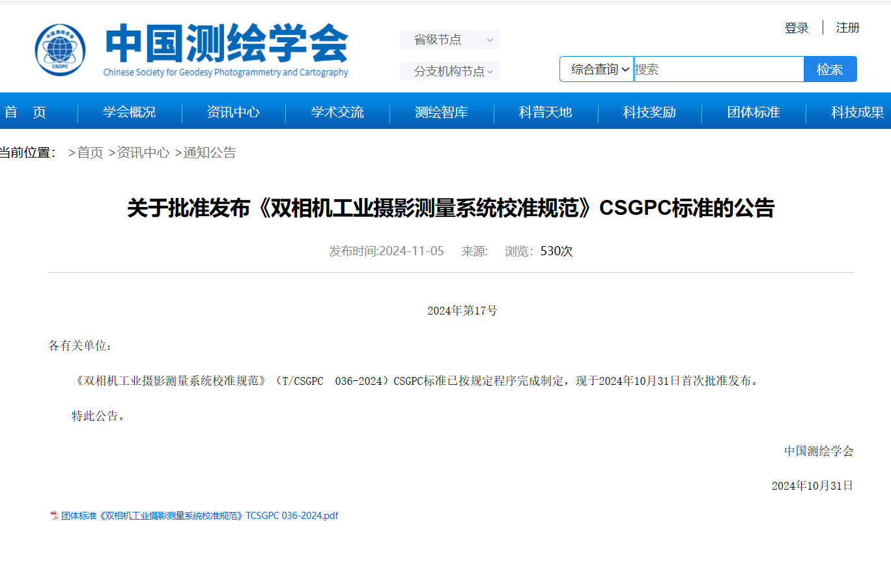Open the 省级节点 dropdown
The image size is (891, 588).
[450, 40]
